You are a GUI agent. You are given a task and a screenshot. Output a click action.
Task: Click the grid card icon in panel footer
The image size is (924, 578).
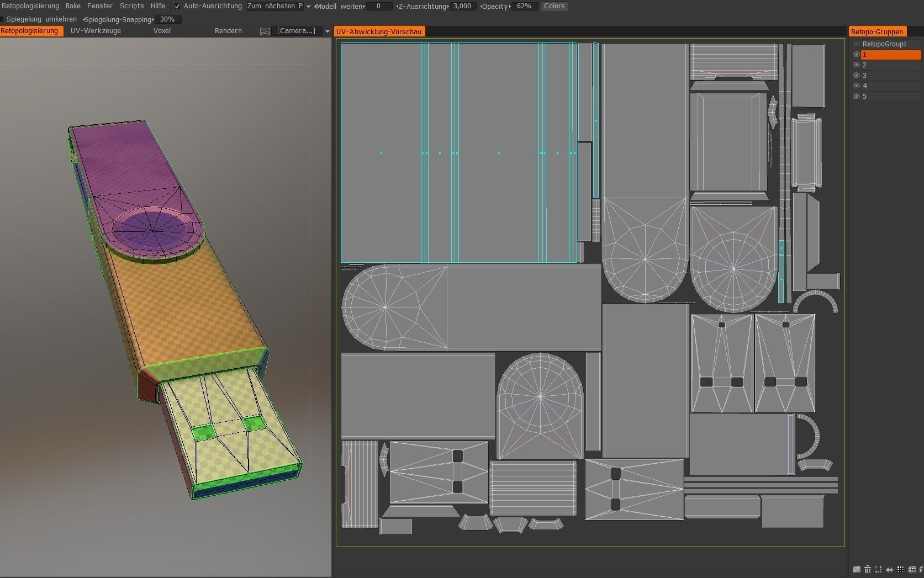pos(911,570)
